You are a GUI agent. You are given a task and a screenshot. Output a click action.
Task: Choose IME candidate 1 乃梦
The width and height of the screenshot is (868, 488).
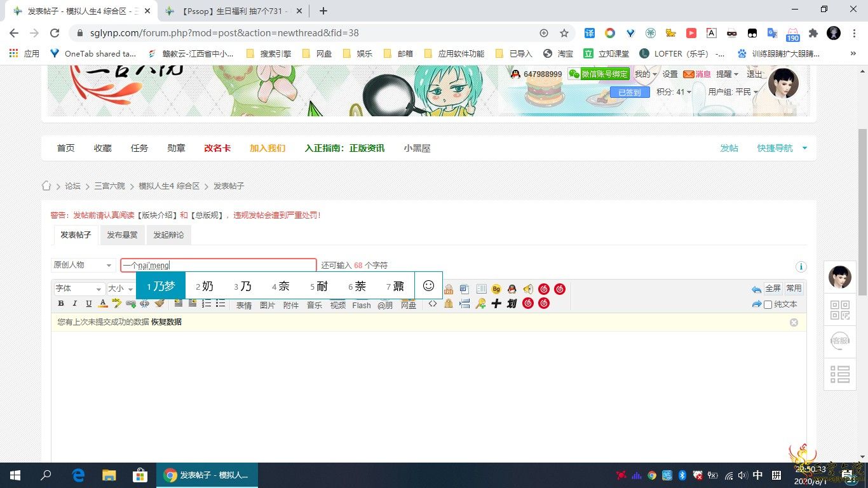(x=161, y=286)
